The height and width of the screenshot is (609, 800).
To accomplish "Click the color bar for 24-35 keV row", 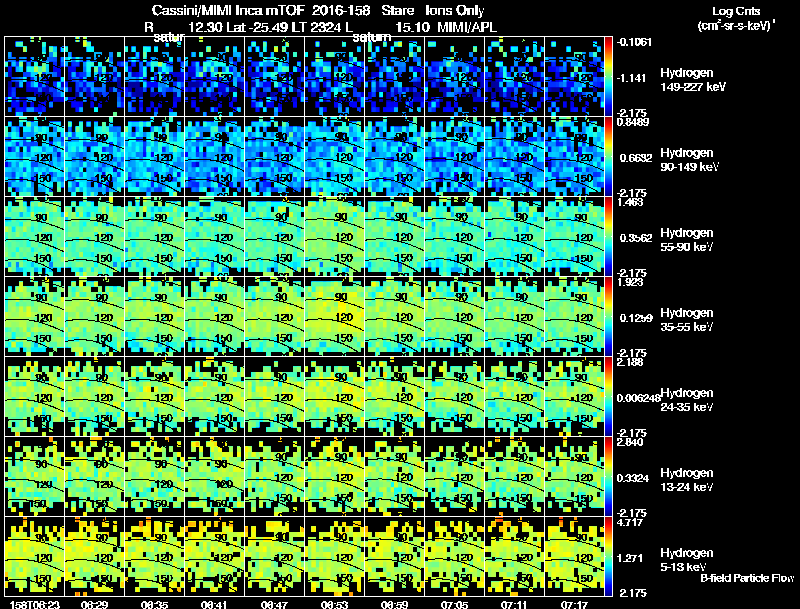I will coord(608,396).
